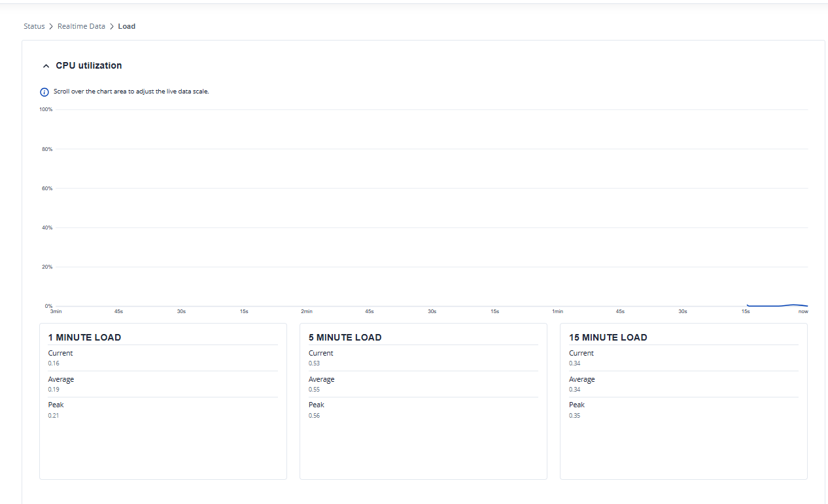
Task: Click the 1 MINUTE LOAD title
Action: click(84, 337)
